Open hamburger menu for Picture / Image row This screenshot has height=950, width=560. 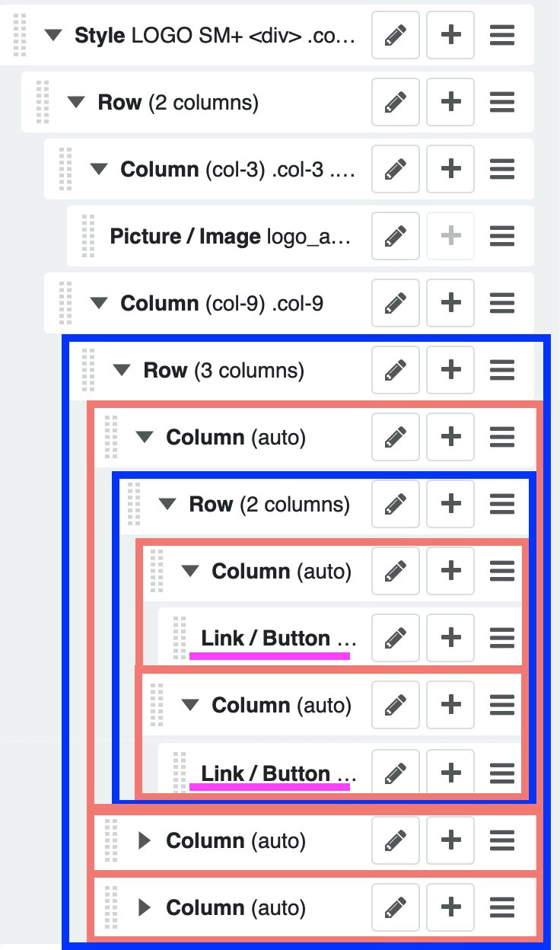click(501, 236)
